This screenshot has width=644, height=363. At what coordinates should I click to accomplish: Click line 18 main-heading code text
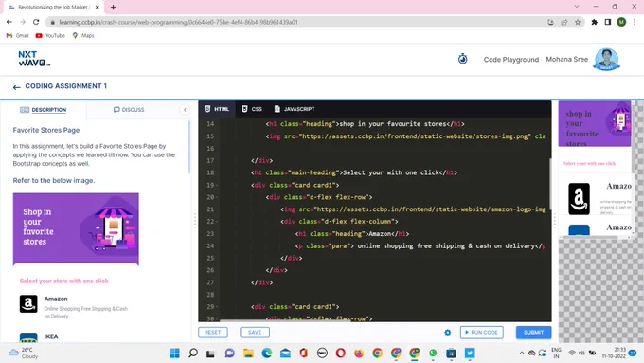tap(354, 172)
